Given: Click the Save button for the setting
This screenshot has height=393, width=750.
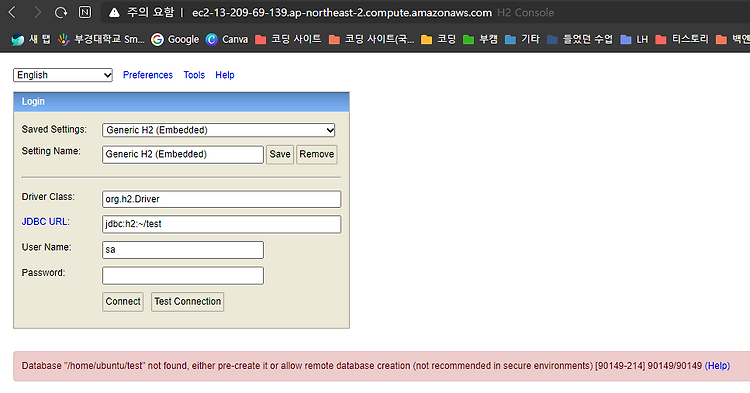Looking at the screenshot, I should coord(280,154).
